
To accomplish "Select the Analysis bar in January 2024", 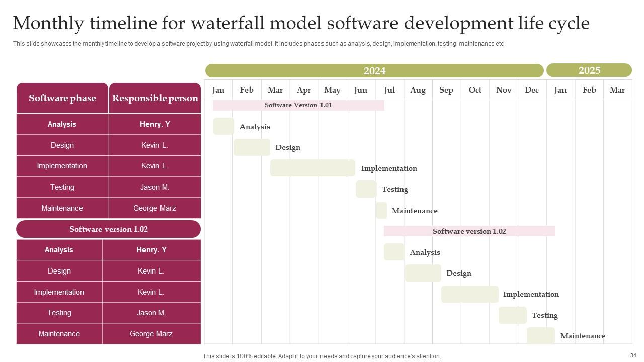I will click(223, 127).
